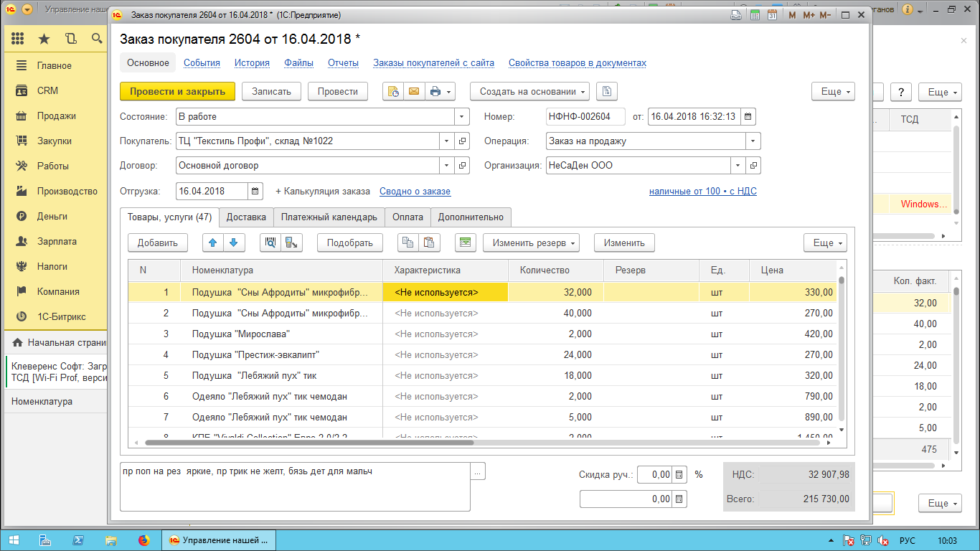
Task: Click Изменить button
Action: pos(624,242)
